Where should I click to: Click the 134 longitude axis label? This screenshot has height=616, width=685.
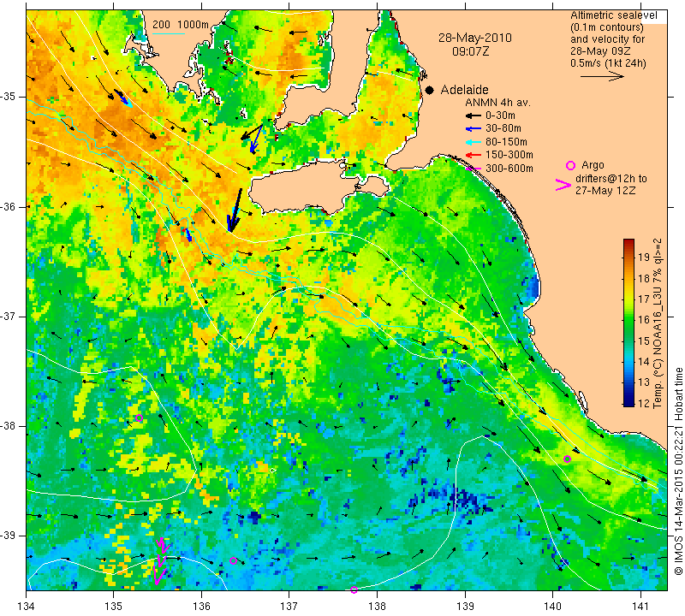[27, 606]
